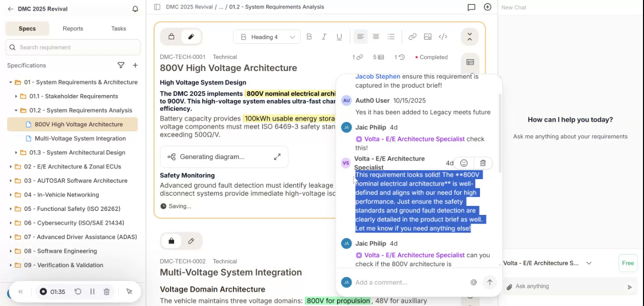The width and height of the screenshot is (644, 306).
Task: Insert an image from the toolbar
Action: (428, 37)
